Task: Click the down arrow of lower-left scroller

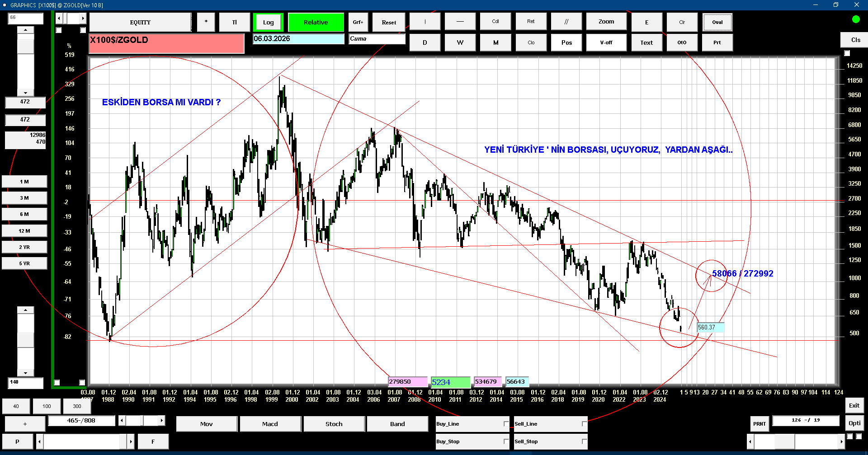Action: tap(26, 373)
